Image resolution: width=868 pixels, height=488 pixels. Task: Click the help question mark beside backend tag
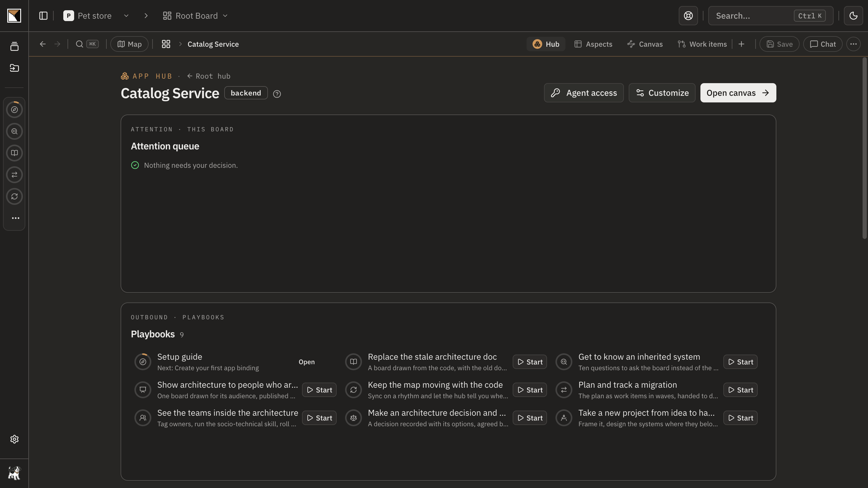pyautogui.click(x=277, y=94)
